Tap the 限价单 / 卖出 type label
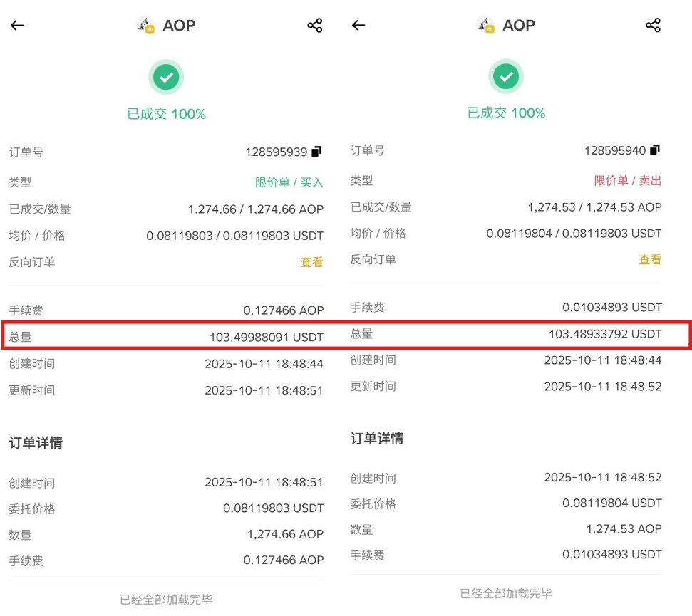This screenshot has width=692, height=616. 628,181
